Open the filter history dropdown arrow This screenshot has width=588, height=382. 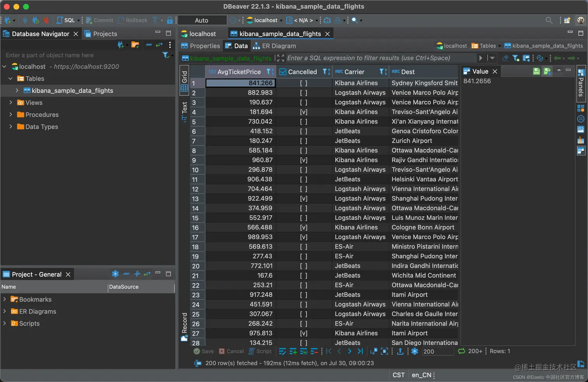(492, 58)
